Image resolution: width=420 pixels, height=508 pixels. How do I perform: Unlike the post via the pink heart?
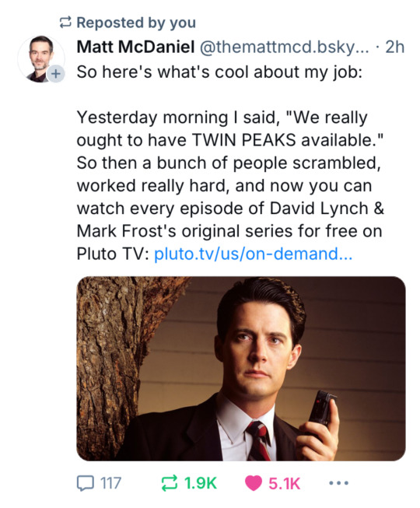(x=254, y=483)
